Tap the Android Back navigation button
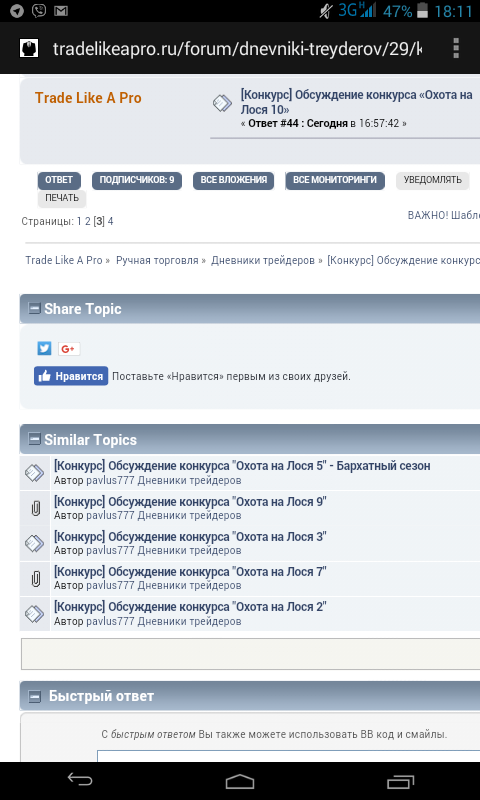This screenshot has height=800, width=480. point(80,780)
